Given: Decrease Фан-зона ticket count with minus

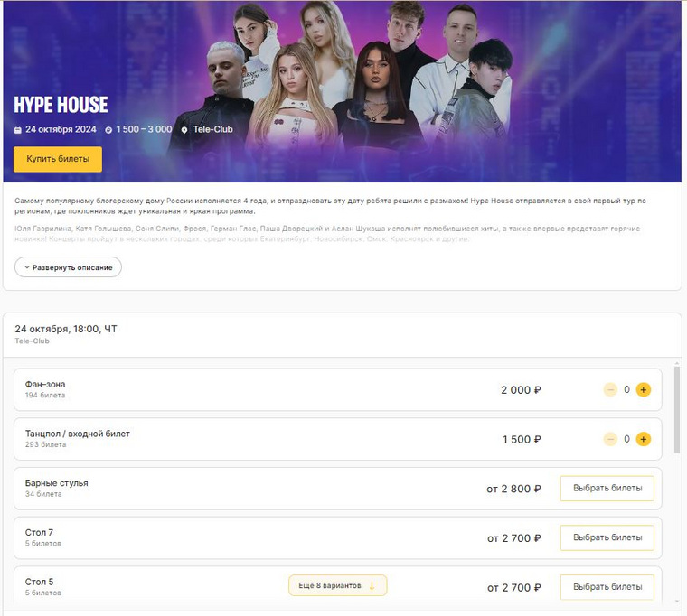Looking at the screenshot, I should click(x=610, y=389).
